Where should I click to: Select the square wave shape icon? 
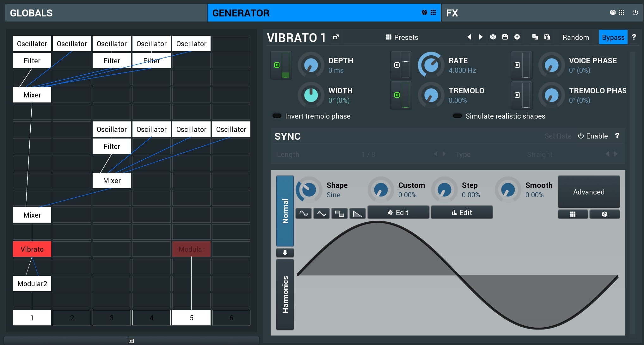[339, 213]
